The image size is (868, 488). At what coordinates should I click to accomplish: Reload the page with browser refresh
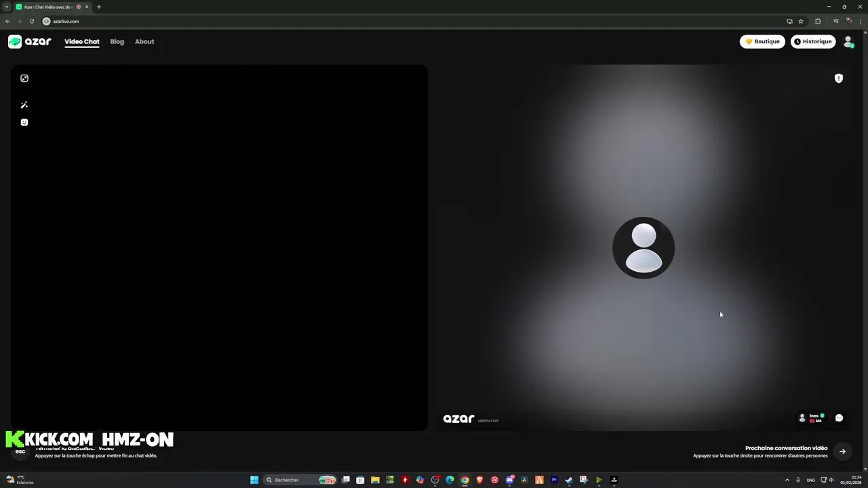pos(31,21)
